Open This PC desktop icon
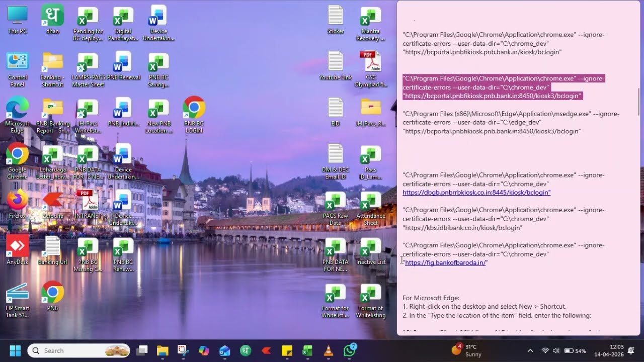Screen dimensions: 644x362 (17, 20)
